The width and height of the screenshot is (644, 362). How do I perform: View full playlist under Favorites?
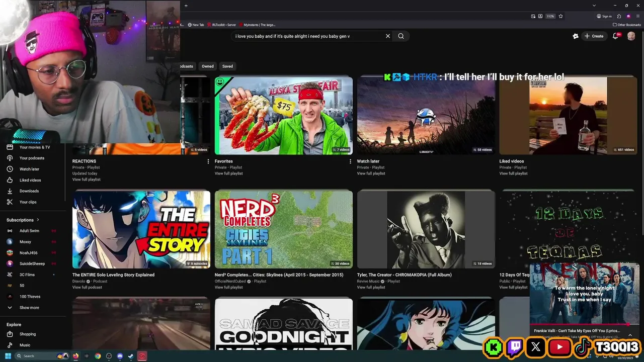tap(229, 173)
